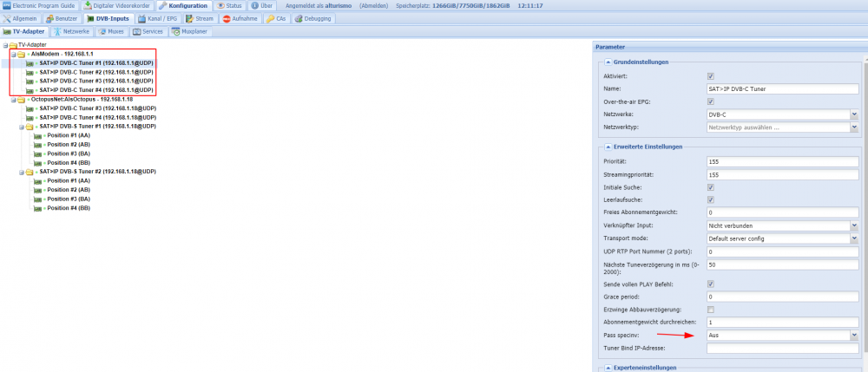Click the Streamingpriorität input field
The width and height of the screenshot is (868, 372).
click(x=783, y=174)
